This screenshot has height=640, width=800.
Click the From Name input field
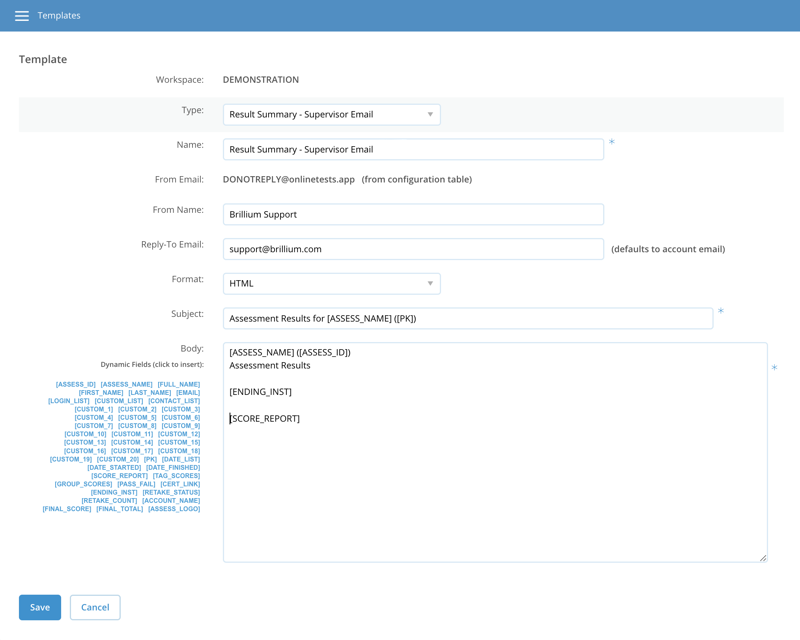(413, 214)
